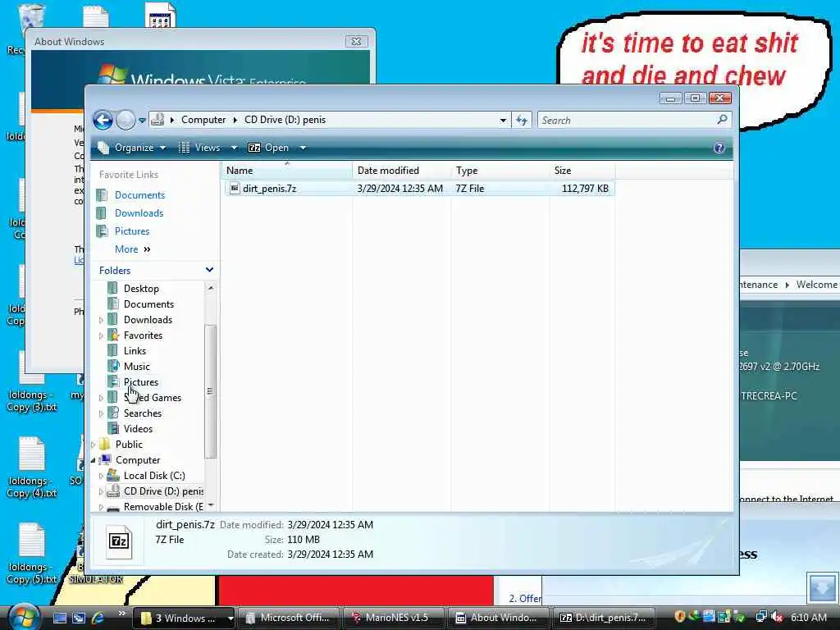This screenshot has width=840, height=630.
Task: Click the Help question mark icon
Action: pyautogui.click(x=719, y=148)
